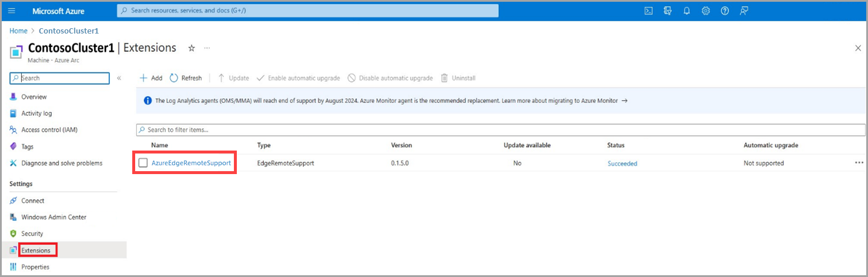Click the Windows Admin Center icon

13,217
